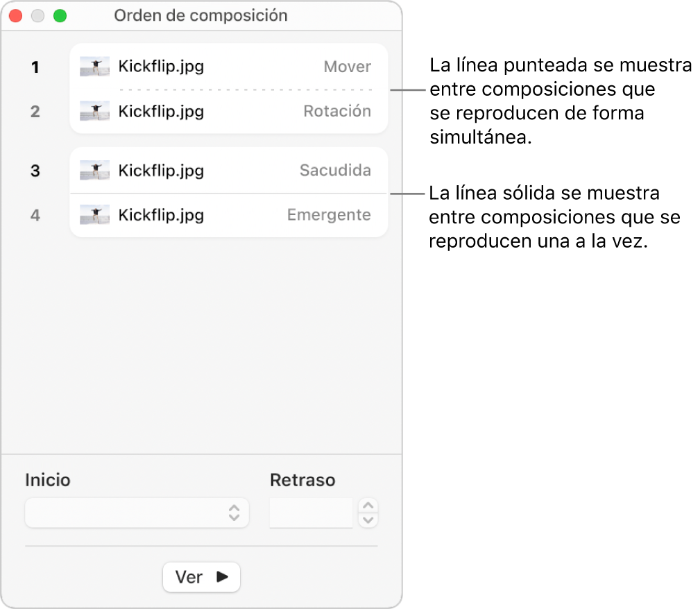The height and width of the screenshot is (609, 700).
Task: Select the Rotación build effect label
Action: point(337,111)
